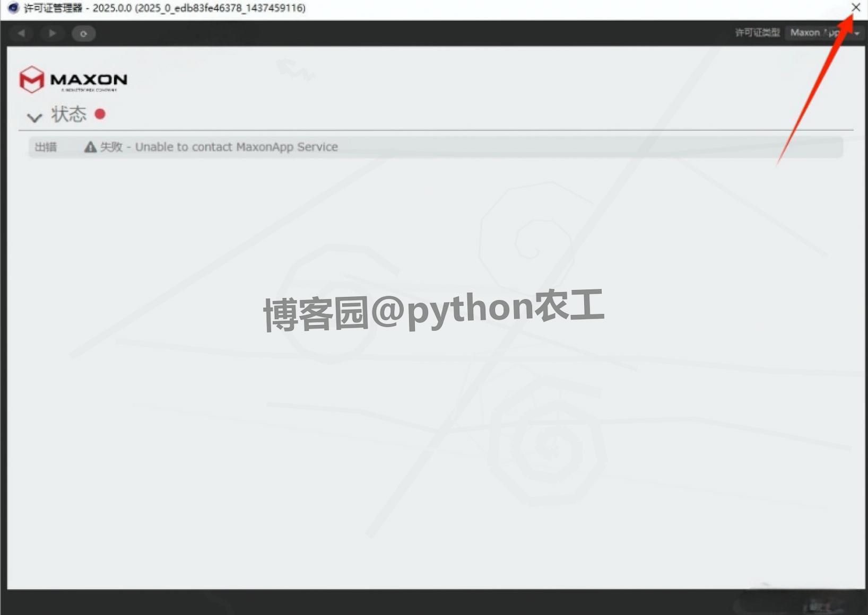The width and height of the screenshot is (868, 615).
Task: Expand the Maxon App license type selector
Action: coord(823,32)
